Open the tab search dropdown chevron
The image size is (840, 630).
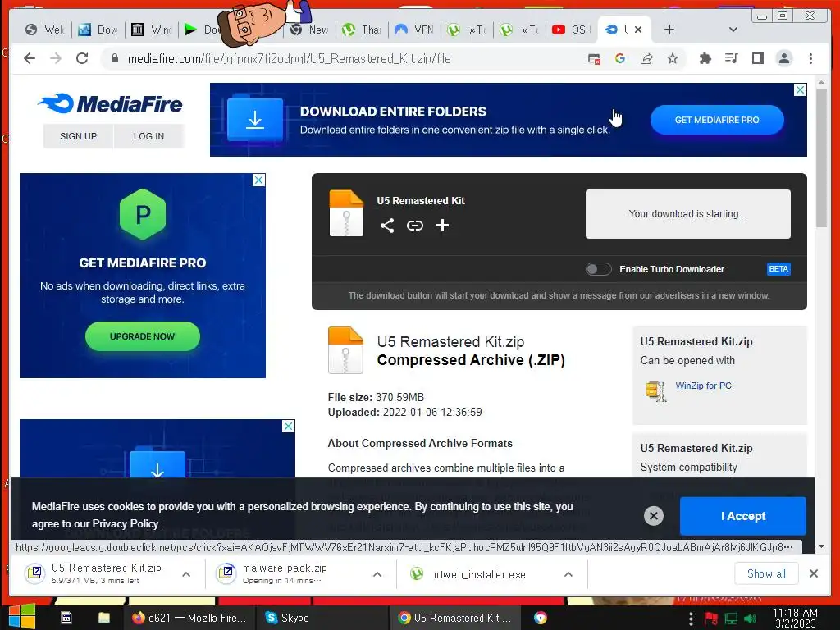[733, 30]
